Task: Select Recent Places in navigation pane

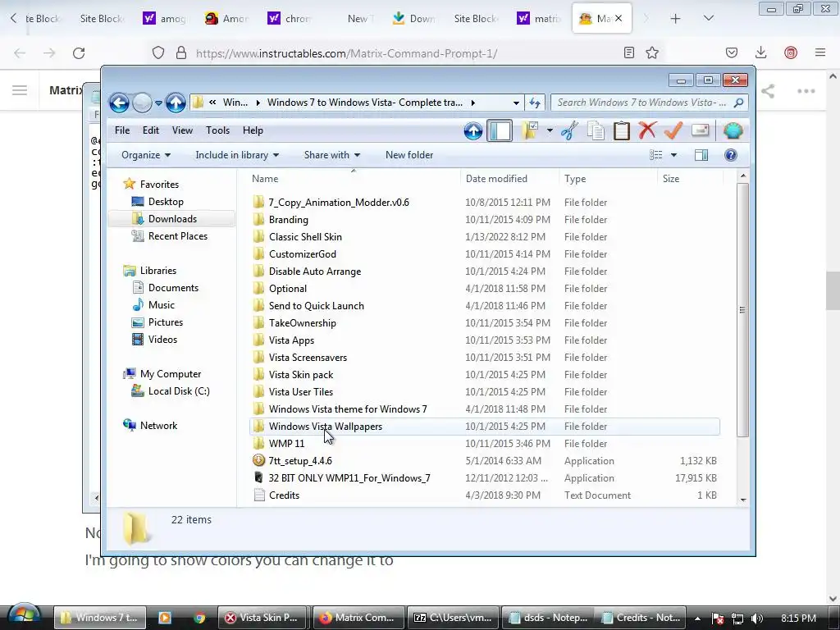Action: pos(178,235)
